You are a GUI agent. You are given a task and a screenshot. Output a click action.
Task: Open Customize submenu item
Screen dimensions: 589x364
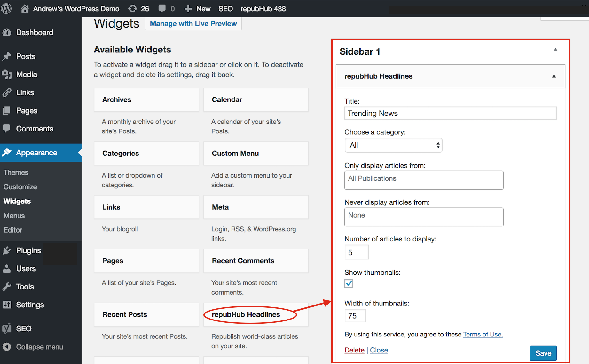[20, 187]
